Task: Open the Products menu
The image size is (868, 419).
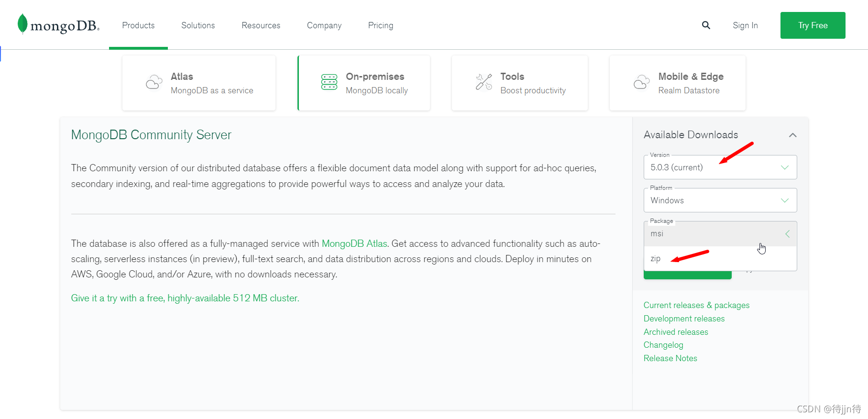Action: [138, 25]
